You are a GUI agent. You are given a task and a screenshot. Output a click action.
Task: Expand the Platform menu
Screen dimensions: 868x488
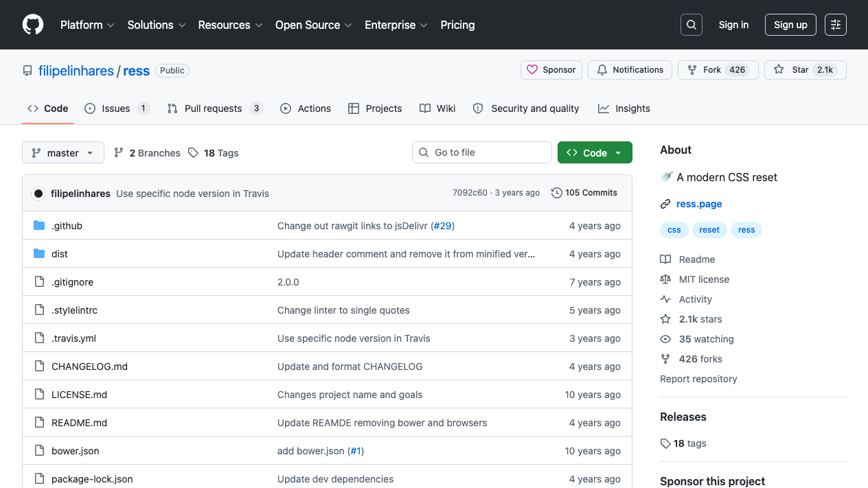(x=86, y=25)
